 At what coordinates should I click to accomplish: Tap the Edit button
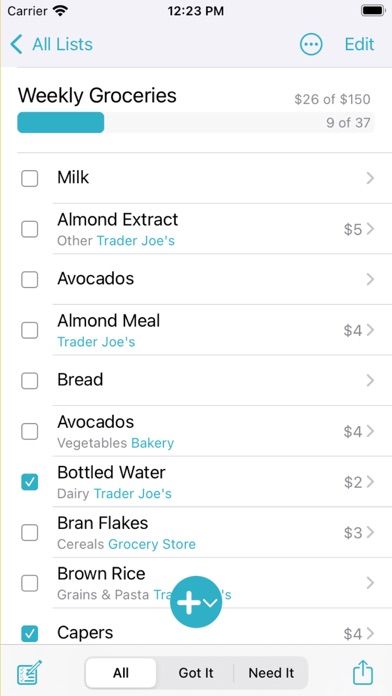(x=360, y=44)
